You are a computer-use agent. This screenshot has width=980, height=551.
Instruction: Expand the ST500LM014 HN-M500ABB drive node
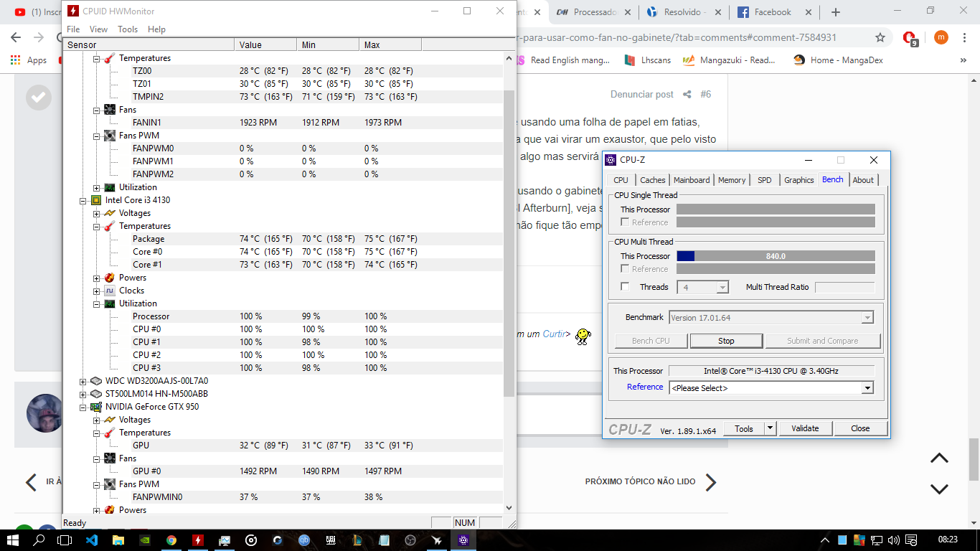[x=83, y=394]
